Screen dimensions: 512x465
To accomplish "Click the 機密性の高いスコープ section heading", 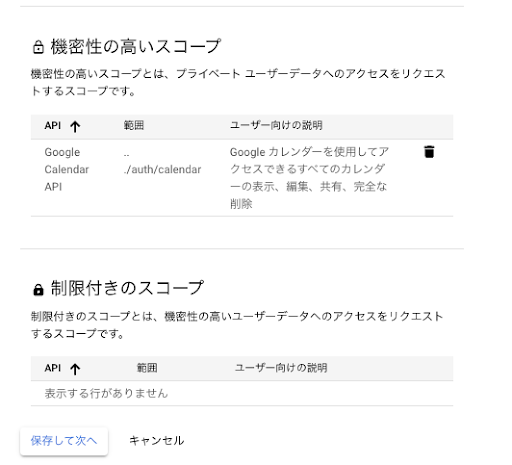I will 136,46.
